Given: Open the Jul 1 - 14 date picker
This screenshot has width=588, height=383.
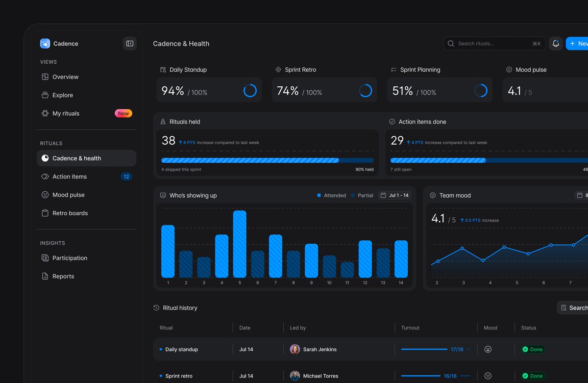Looking at the screenshot, I should (394, 195).
